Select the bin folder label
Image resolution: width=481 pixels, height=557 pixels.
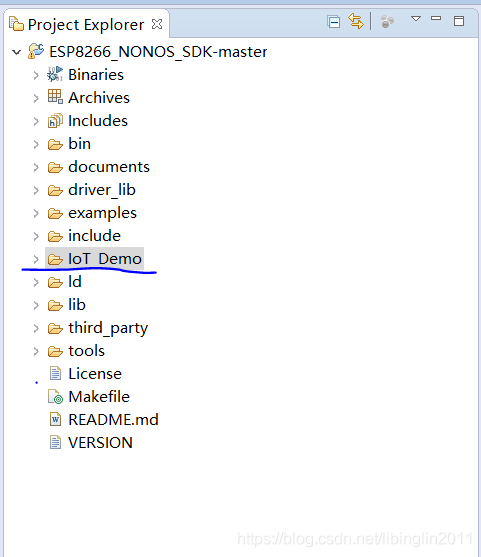point(80,144)
